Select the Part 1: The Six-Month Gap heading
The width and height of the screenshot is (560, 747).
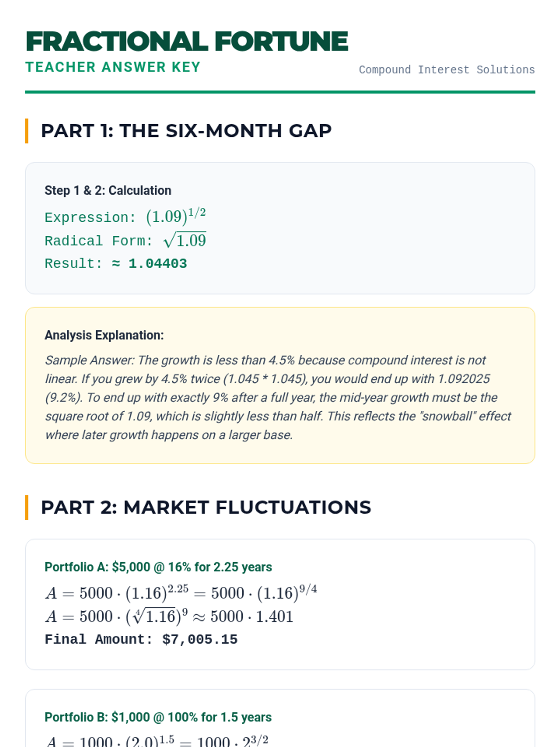coord(186,131)
